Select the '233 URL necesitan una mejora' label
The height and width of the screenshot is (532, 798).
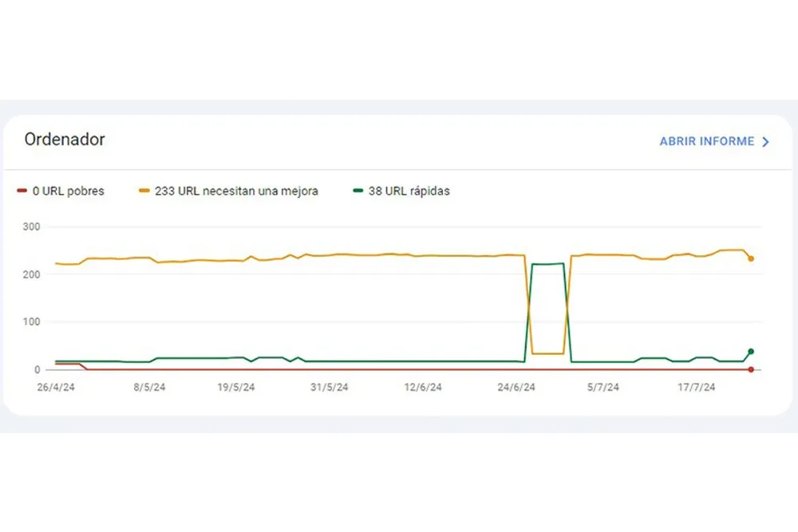237,191
